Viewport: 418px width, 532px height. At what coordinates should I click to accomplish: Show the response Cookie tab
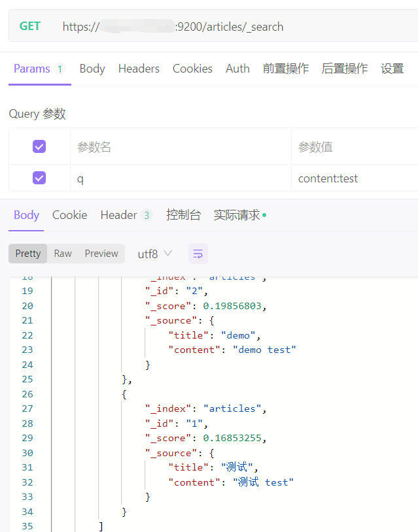(69, 215)
